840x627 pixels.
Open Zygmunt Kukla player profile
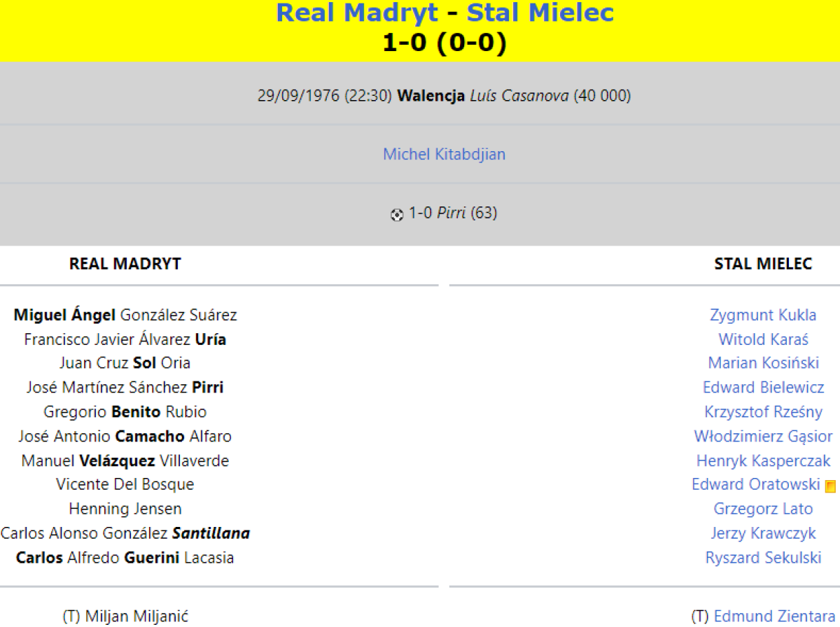click(763, 315)
